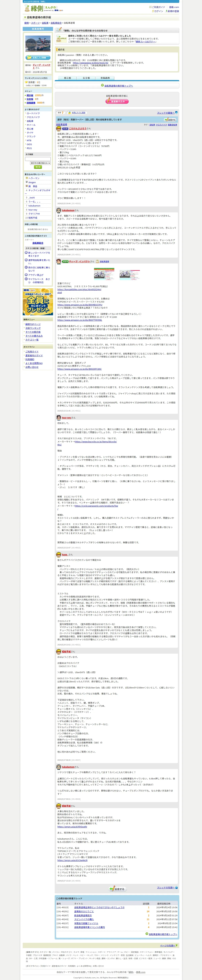Click the green 検索 button
This screenshot has height=980, width=202.
38,167
